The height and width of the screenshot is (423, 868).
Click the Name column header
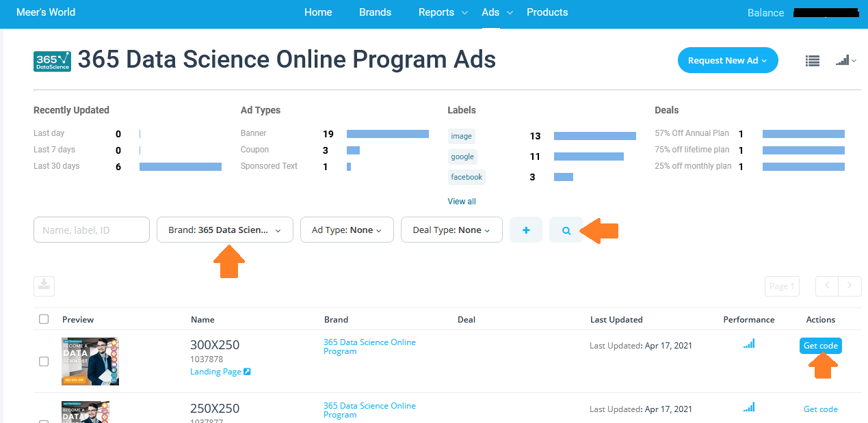click(202, 319)
